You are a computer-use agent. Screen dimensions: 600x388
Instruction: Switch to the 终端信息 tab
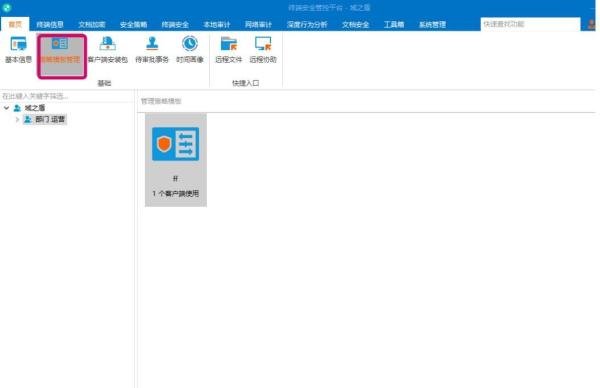click(50, 24)
